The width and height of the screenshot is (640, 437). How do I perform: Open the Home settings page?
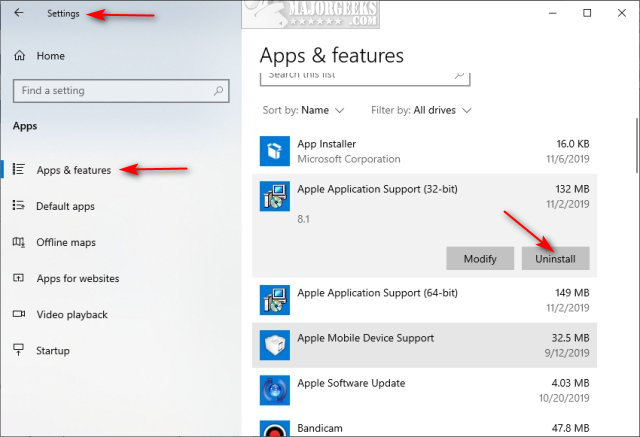click(51, 56)
